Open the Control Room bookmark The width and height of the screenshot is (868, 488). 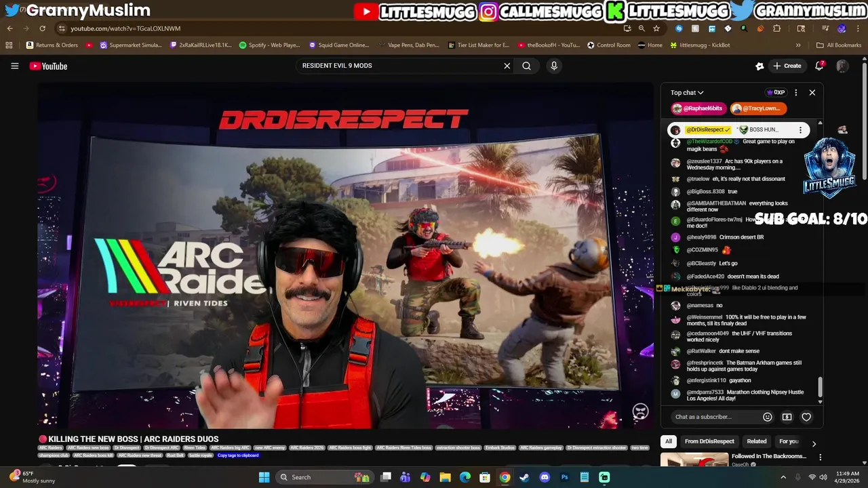click(x=609, y=45)
